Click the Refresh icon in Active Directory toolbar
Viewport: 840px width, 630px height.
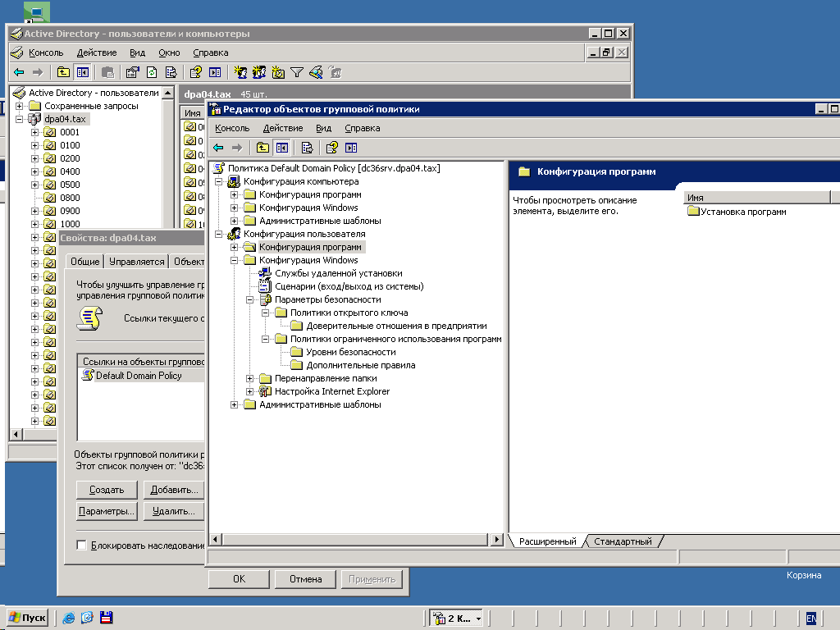pyautogui.click(x=152, y=72)
